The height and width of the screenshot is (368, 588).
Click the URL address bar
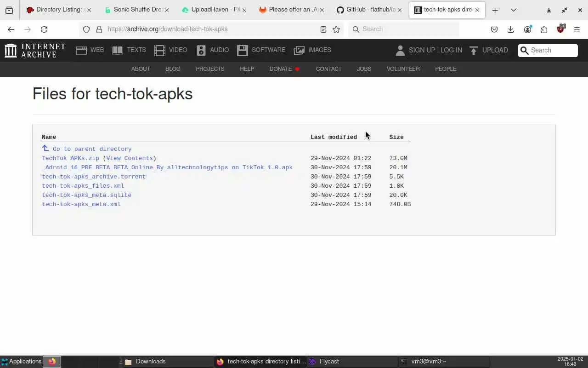tap(211, 29)
